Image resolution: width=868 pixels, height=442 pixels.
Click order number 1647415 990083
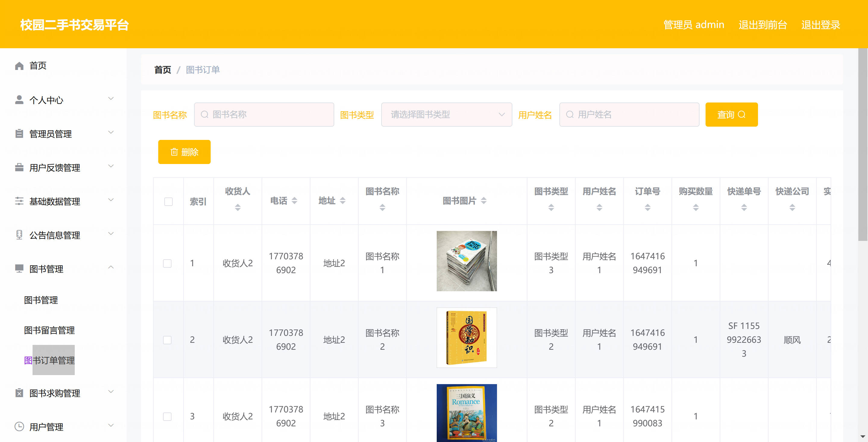pos(647,416)
